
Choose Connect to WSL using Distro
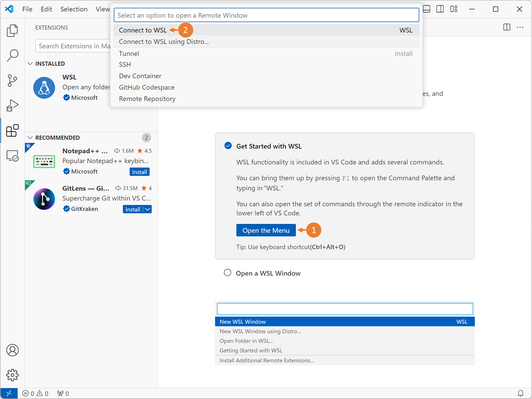point(266,41)
